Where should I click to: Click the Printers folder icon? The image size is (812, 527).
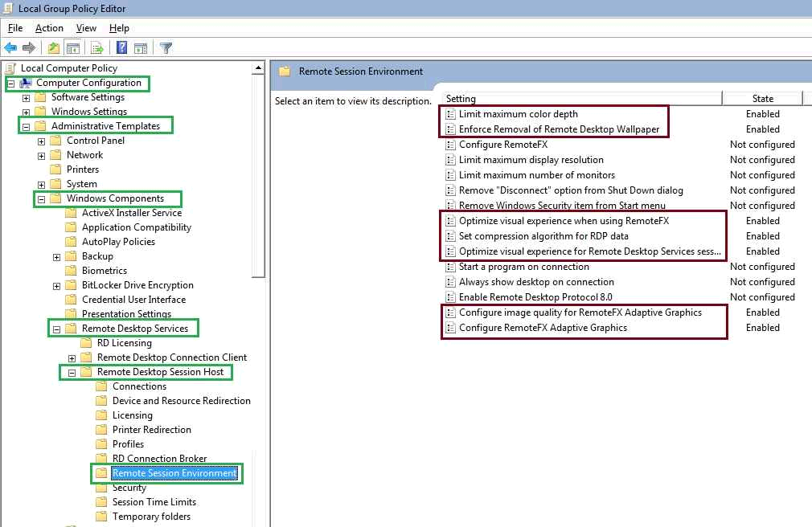coord(55,170)
